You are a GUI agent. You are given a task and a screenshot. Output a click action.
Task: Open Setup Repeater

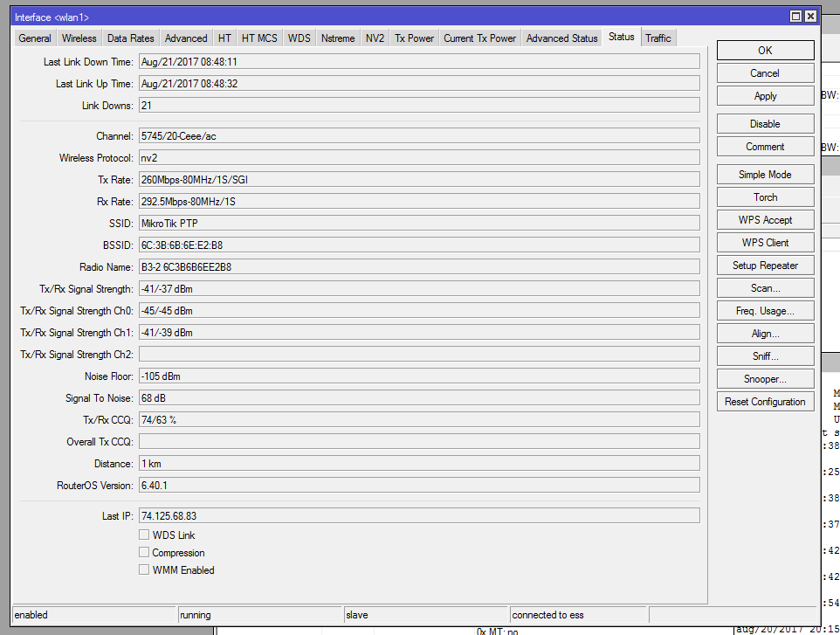tap(765, 265)
